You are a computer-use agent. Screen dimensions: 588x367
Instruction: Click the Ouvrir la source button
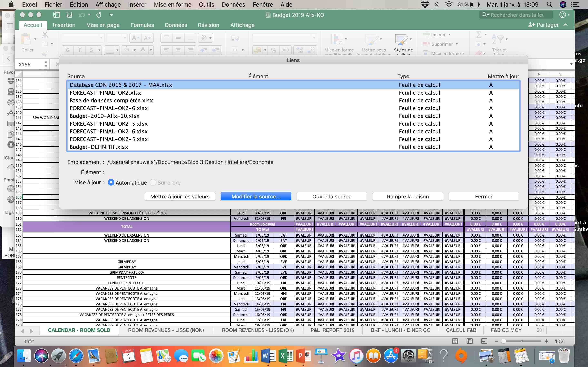(332, 196)
